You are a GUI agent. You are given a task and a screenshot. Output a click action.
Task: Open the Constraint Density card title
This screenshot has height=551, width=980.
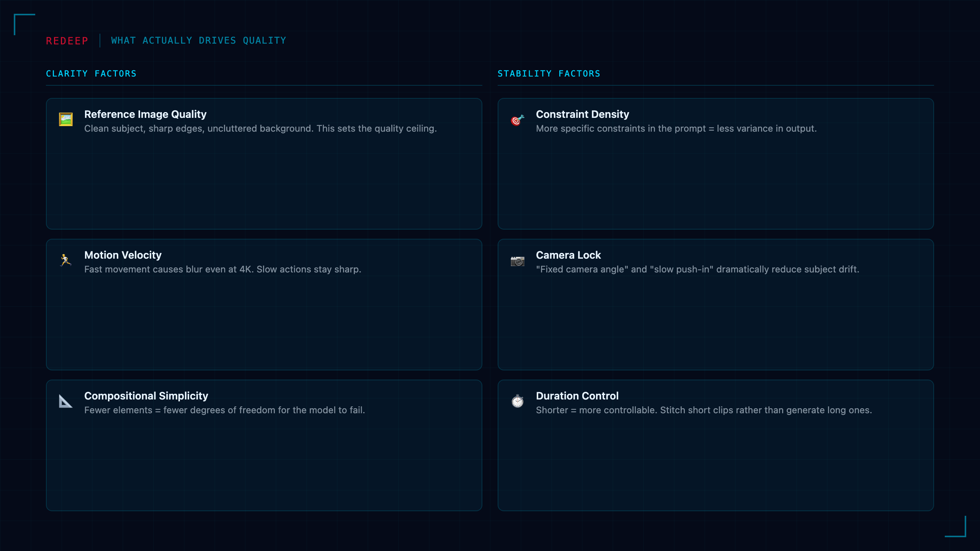coord(582,114)
